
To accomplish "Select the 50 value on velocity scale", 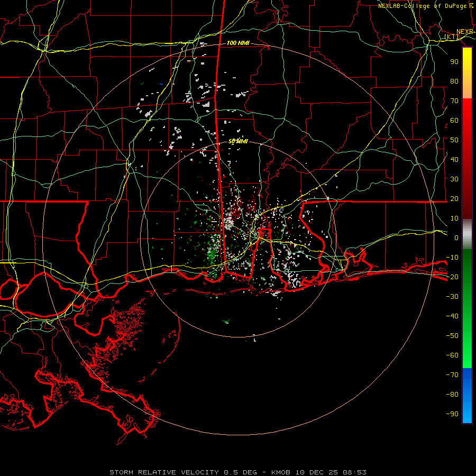I will click(454, 140).
